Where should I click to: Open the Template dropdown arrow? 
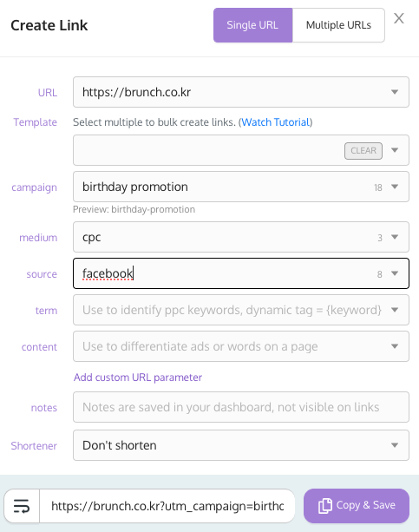395,150
